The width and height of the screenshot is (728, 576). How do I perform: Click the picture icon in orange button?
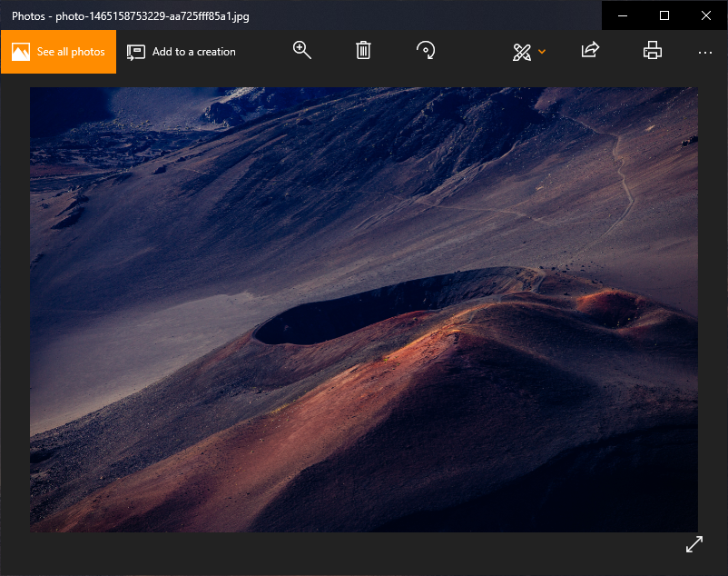point(21,52)
